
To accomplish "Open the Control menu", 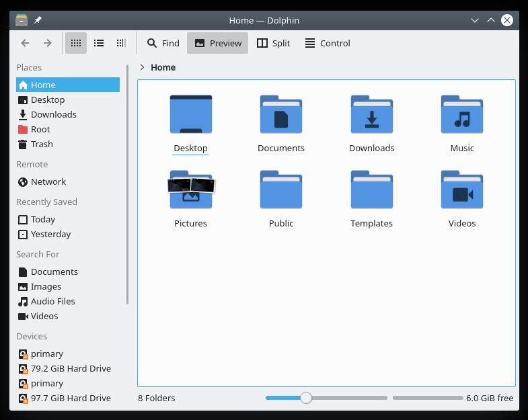I will (x=327, y=43).
